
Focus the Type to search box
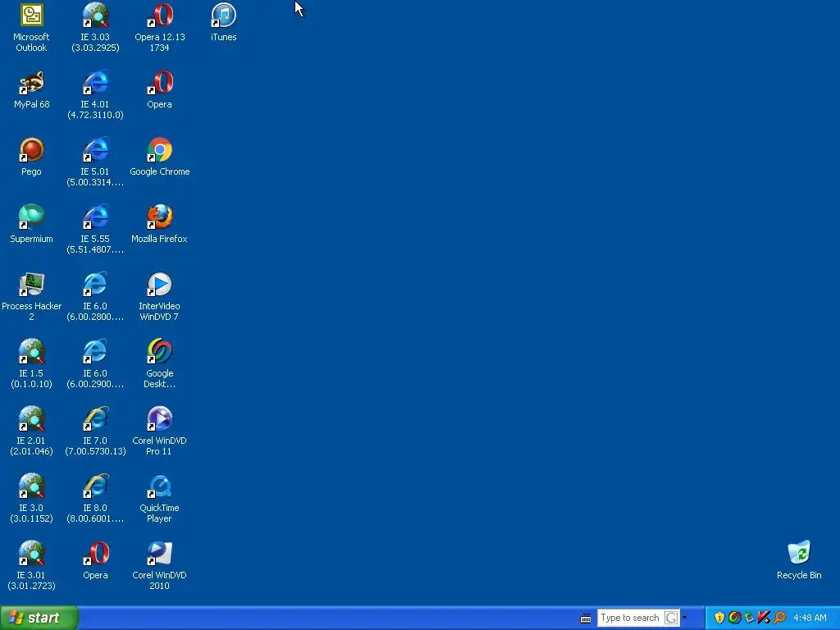pyautogui.click(x=631, y=618)
